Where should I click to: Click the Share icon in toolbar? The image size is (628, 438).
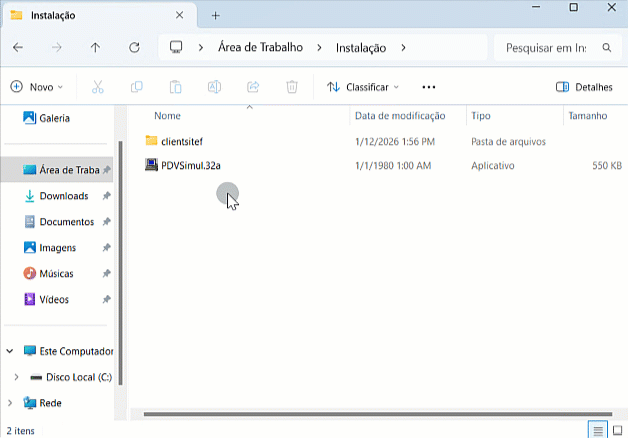point(253,87)
